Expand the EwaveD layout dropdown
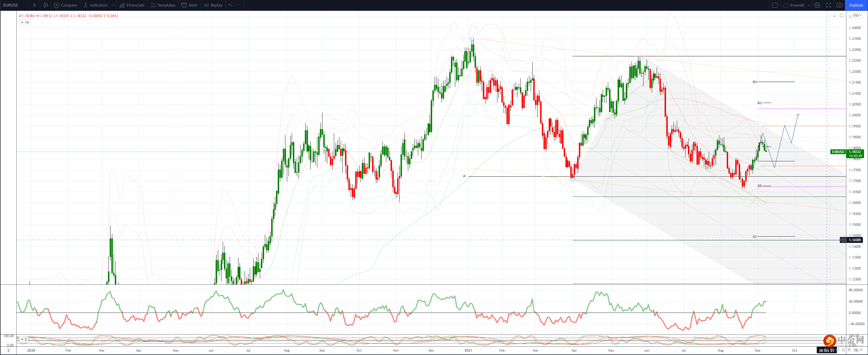This screenshot has width=868, height=355. pyautogui.click(x=808, y=5)
